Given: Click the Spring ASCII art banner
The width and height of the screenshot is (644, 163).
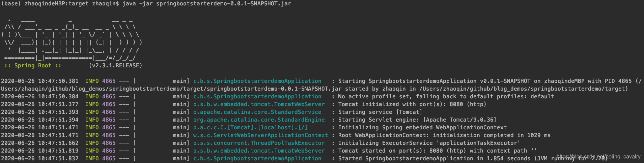Looking at the screenshot, I should tap(72, 39).
